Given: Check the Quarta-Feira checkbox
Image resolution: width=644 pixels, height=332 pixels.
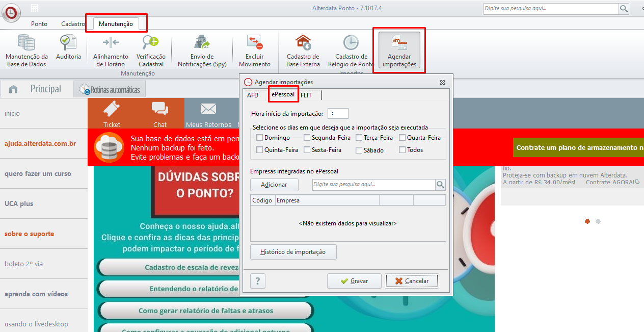Looking at the screenshot, I should (x=402, y=138).
